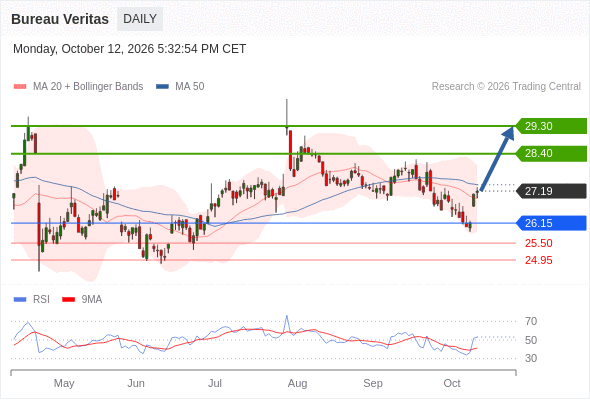Click the 9MA legend label
590x400 pixels.
[x=91, y=300]
